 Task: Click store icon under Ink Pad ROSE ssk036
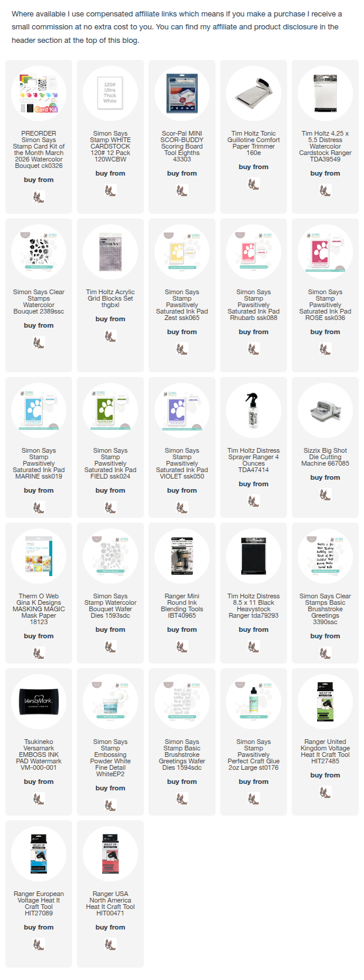pos(325,349)
